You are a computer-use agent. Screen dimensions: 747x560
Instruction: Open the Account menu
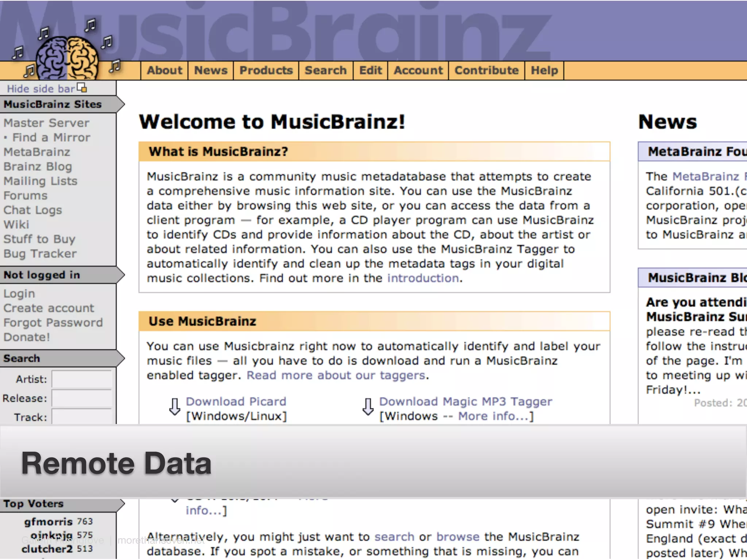tap(418, 70)
